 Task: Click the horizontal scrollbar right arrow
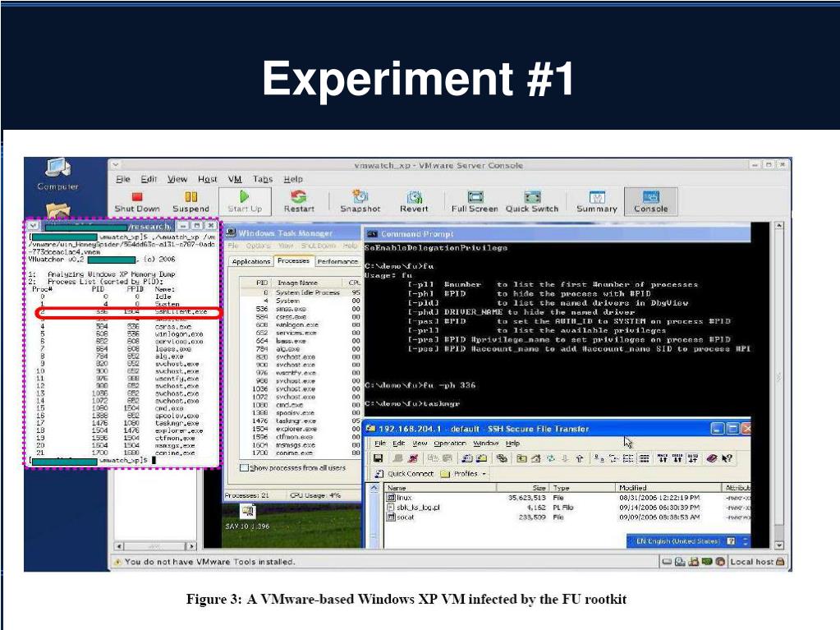pyautogui.click(x=190, y=546)
